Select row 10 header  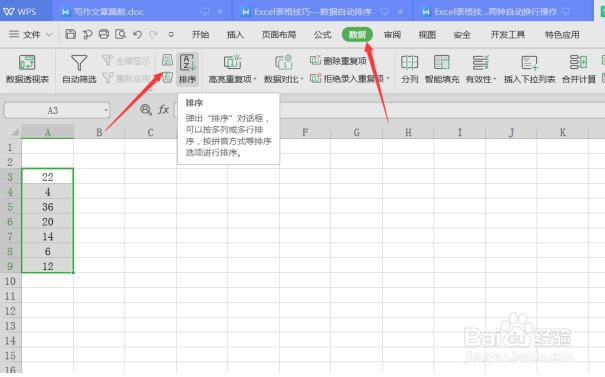click(x=10, y=281)
